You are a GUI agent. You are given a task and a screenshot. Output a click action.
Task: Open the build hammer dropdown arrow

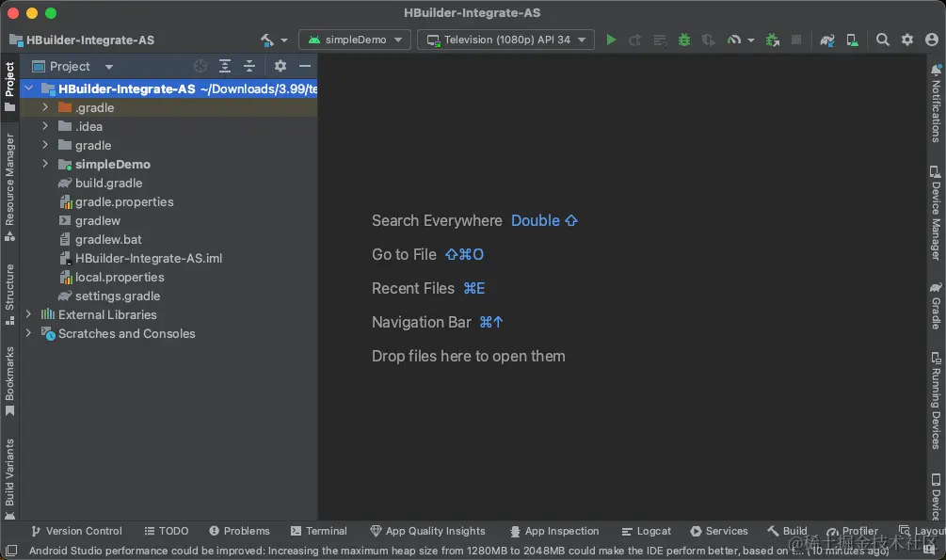tap(284, 40)
